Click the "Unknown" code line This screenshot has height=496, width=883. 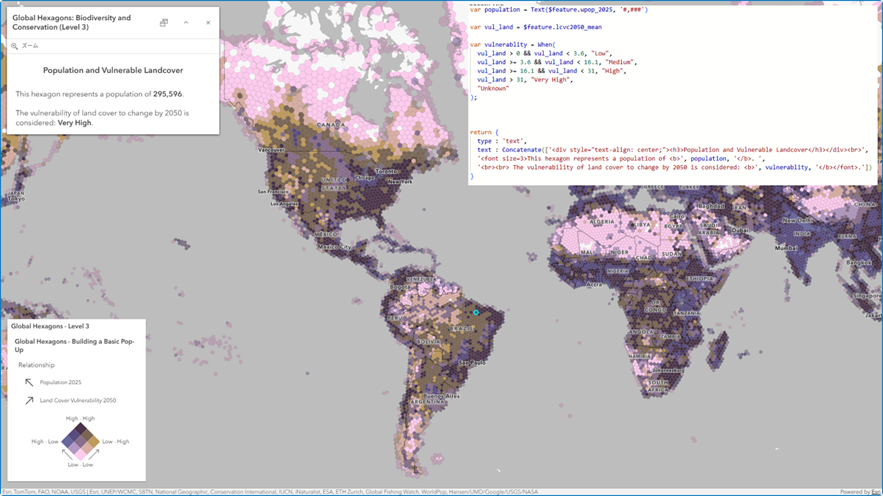tap(493, 88)
